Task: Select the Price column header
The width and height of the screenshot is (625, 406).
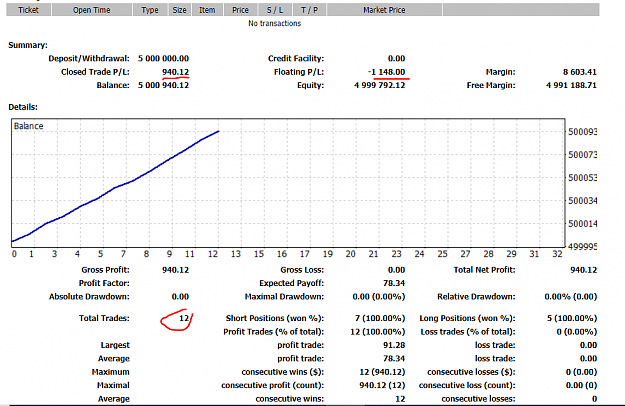Action: [240, 10]
